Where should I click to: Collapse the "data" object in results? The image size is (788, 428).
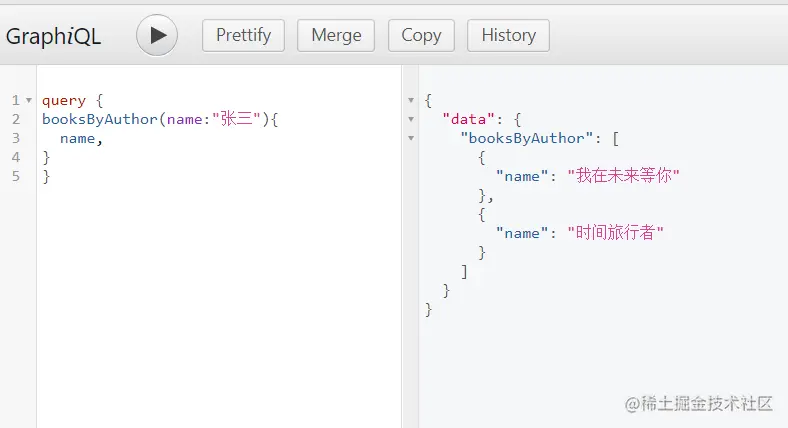[x=411, y=120]
